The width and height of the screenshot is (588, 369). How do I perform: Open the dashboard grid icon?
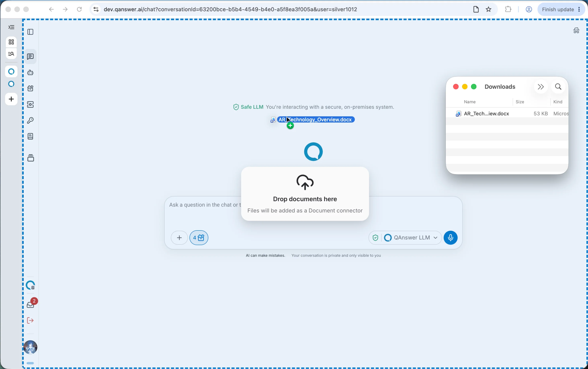11,42
